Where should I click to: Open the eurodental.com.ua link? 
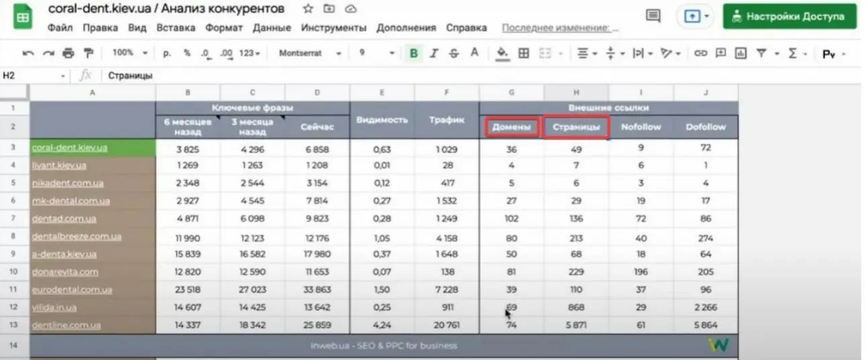[72, 289]
